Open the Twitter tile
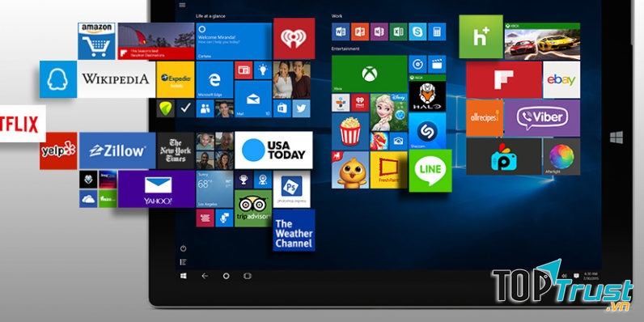 (301, 108)
